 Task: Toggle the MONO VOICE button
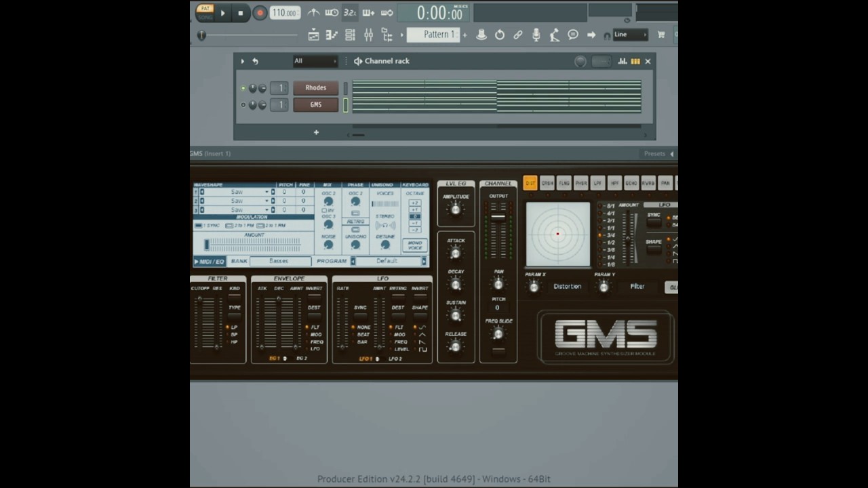pyautogui.click(x=415, y=245)
